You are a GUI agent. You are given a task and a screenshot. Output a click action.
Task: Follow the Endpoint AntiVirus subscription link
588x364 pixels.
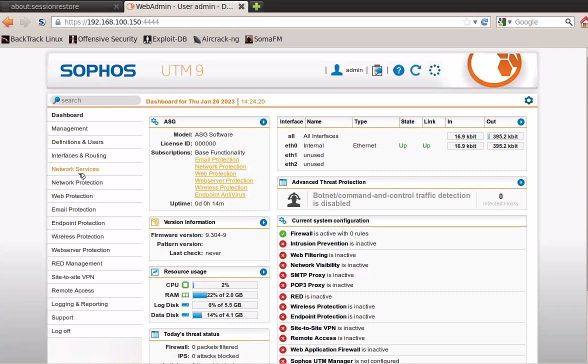tap(220, 194)
